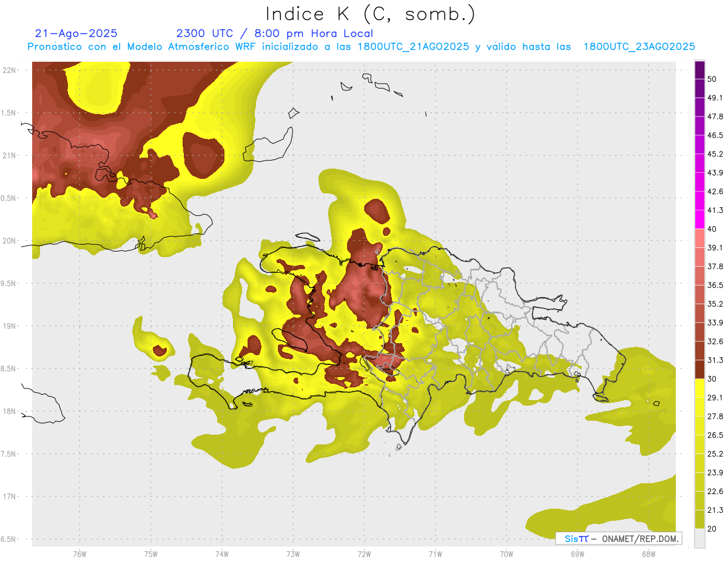Click the colorbar value "45.2"
The width and height of the screenshot is (728, 562).
point(715,154)
